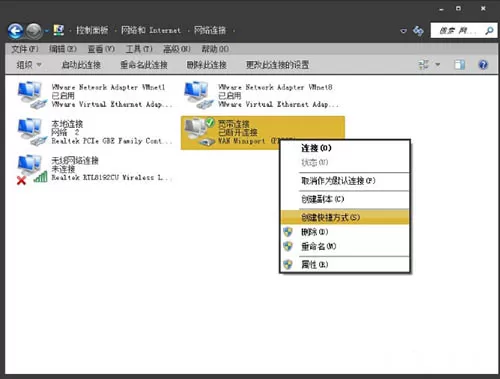
Task: Click the magnifier search icon
Action: coord(489,31)
